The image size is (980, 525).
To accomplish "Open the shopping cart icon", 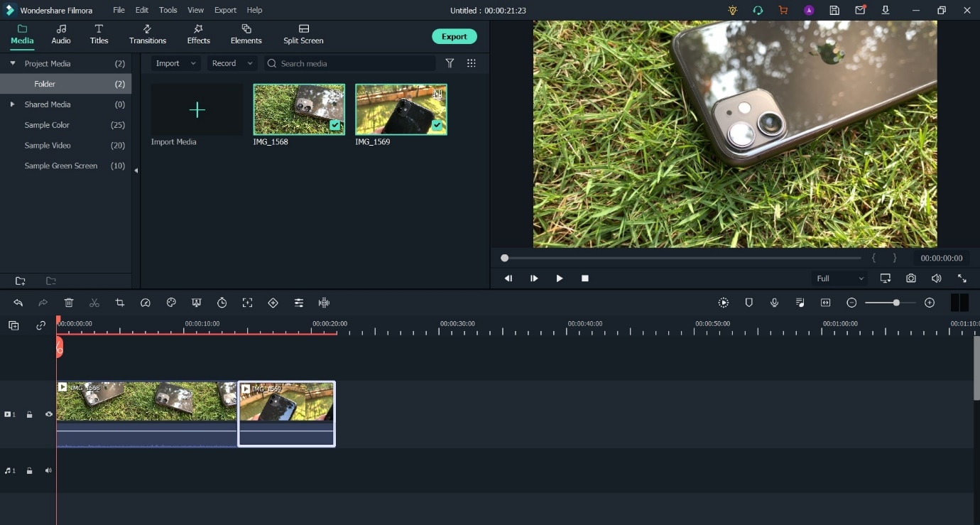I will 783,10.
